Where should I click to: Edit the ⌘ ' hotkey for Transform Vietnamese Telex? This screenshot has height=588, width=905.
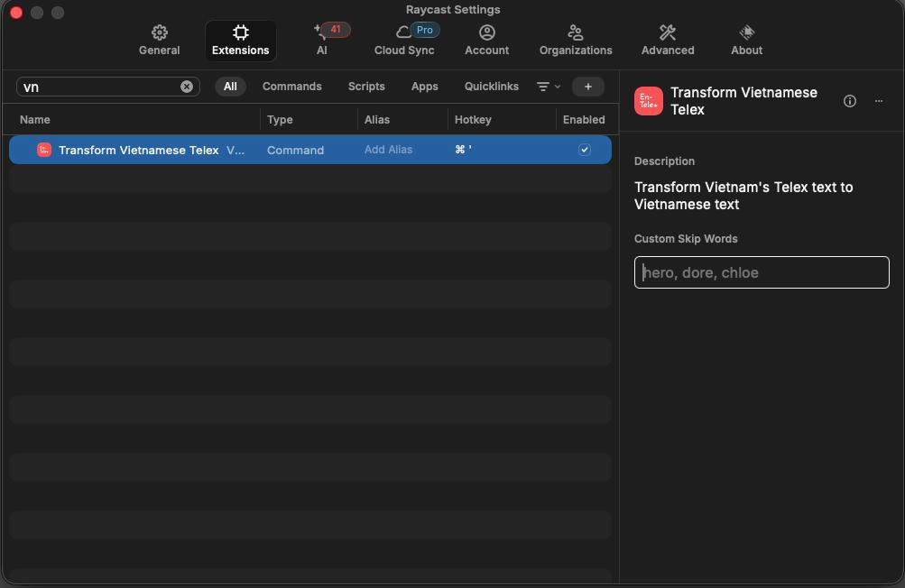464,150
